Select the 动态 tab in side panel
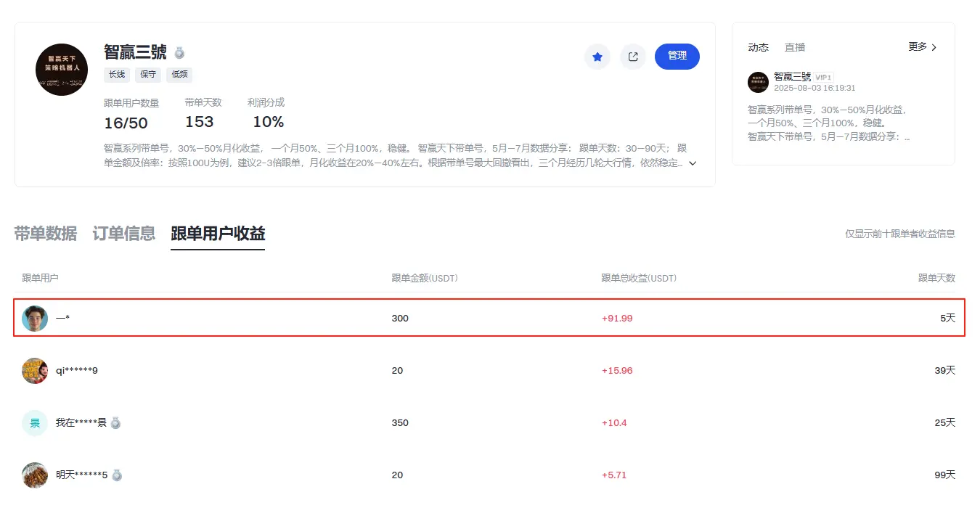Image resolution: width=980 pixels, height=508 pixels. coord(759,47)
